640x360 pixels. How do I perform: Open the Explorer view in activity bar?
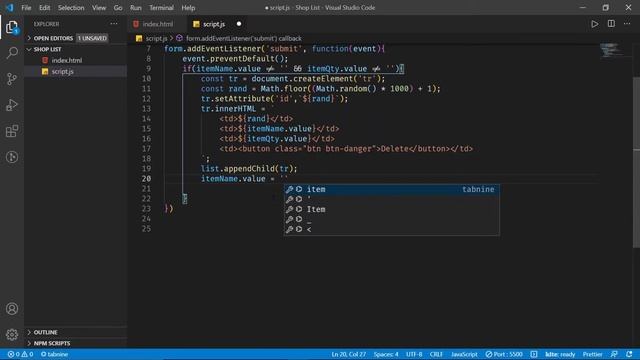(x=12, y=27)
